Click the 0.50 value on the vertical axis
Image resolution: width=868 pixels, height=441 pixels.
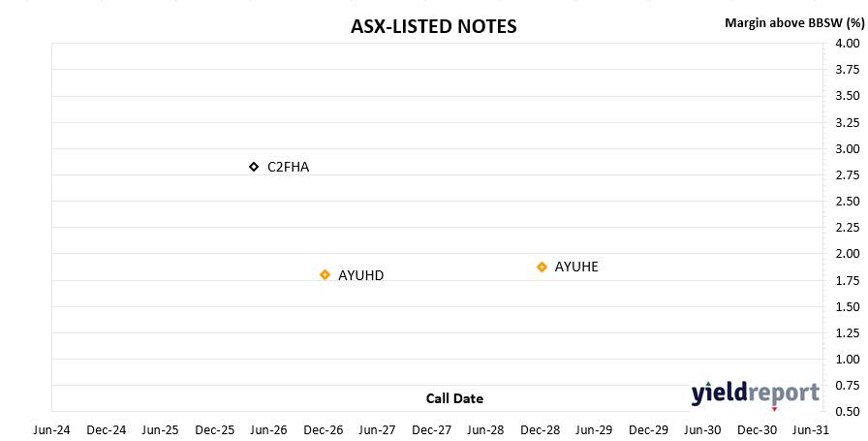coord(848,412)
